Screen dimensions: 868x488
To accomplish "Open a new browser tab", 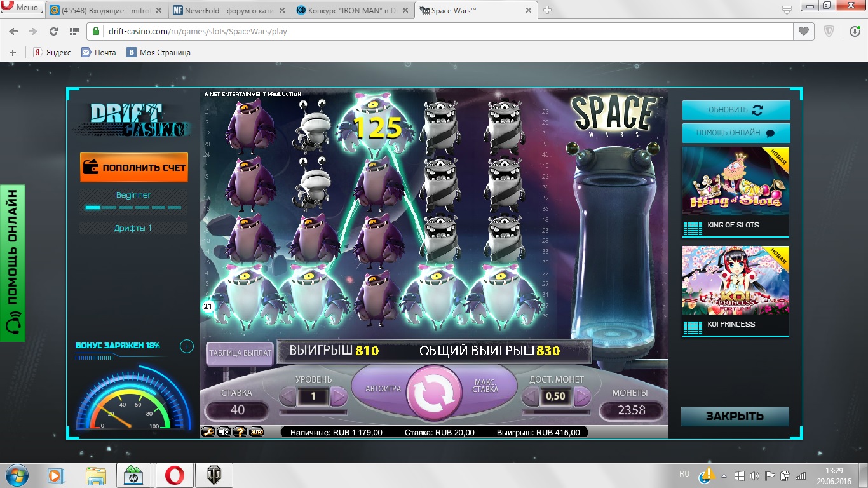I will click(548, 10).
